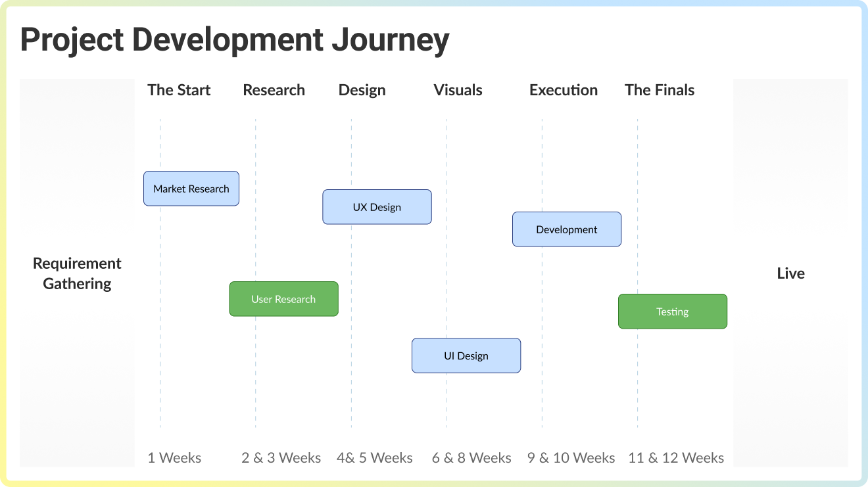868x487 pixels.
Task: Select the Testing green box
Action: [x=672, y=312]
